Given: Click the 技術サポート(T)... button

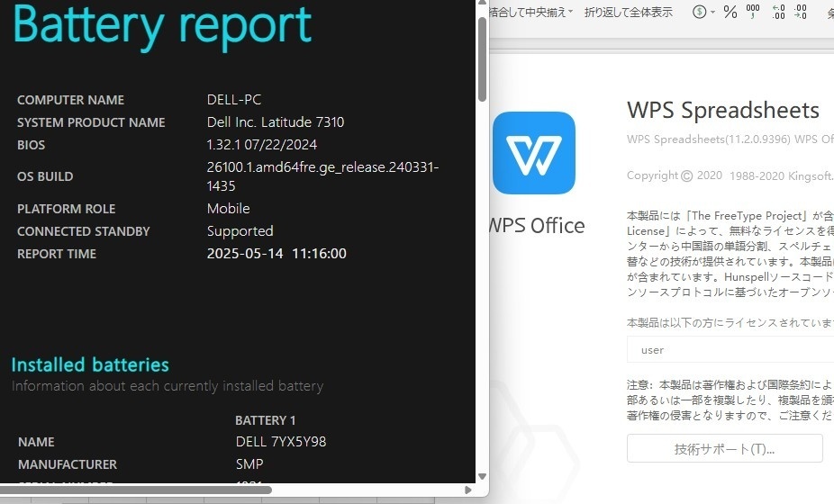Looking at the screenshot, I should pyautogui.click(x=724, y=449).
